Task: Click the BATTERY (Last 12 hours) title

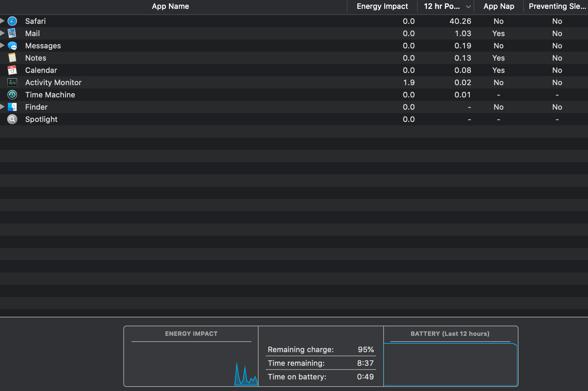Action: point(450,334)
